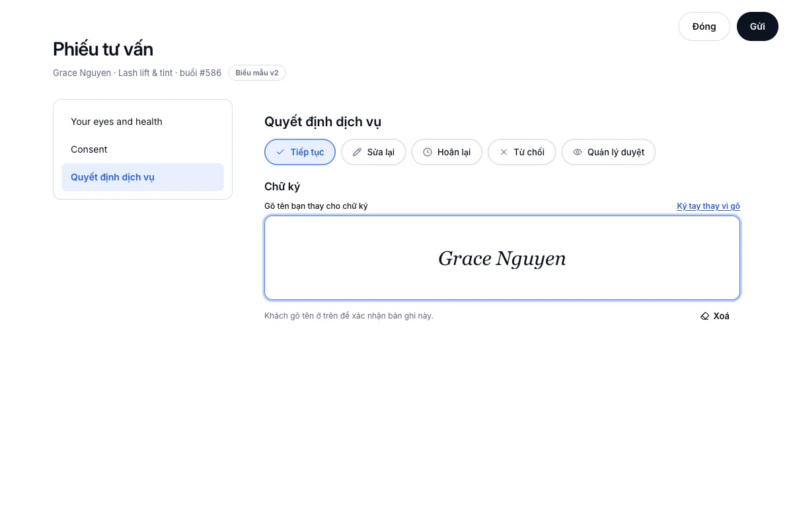The width and height of the screenshot is (793, 532).
Task: Click the pencil icon on Sửa lại
Action: (357, 152)
